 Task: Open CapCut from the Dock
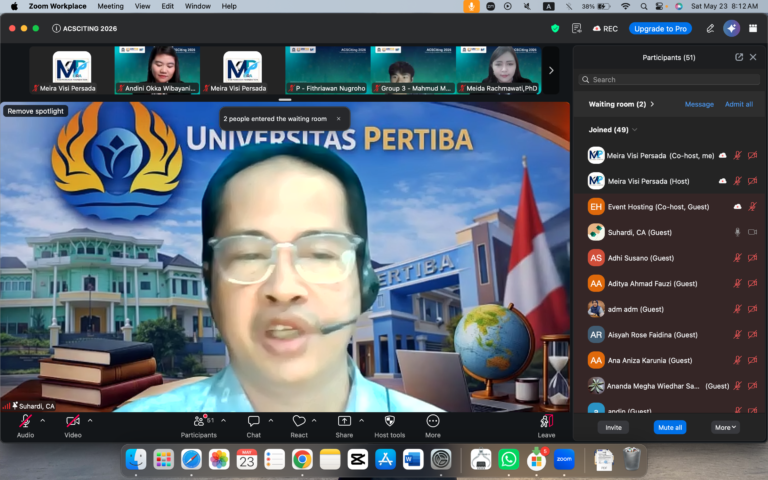tap(358, 459)
